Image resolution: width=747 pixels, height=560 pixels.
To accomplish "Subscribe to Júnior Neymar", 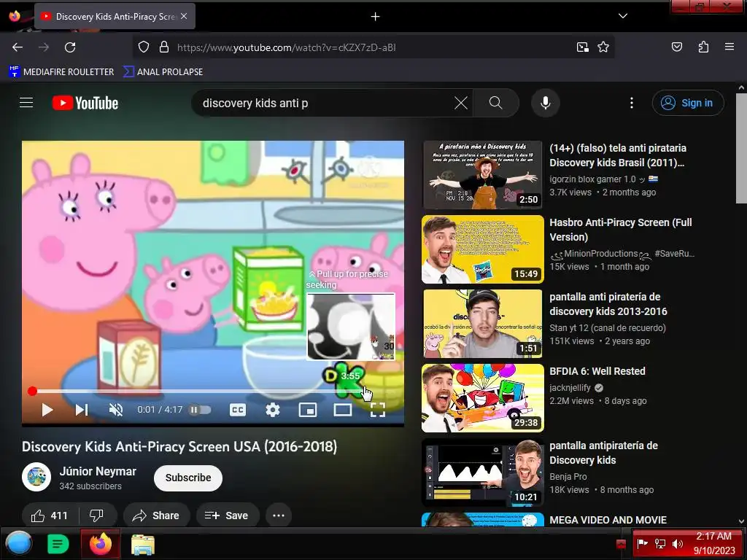I will tap(188, 478).
